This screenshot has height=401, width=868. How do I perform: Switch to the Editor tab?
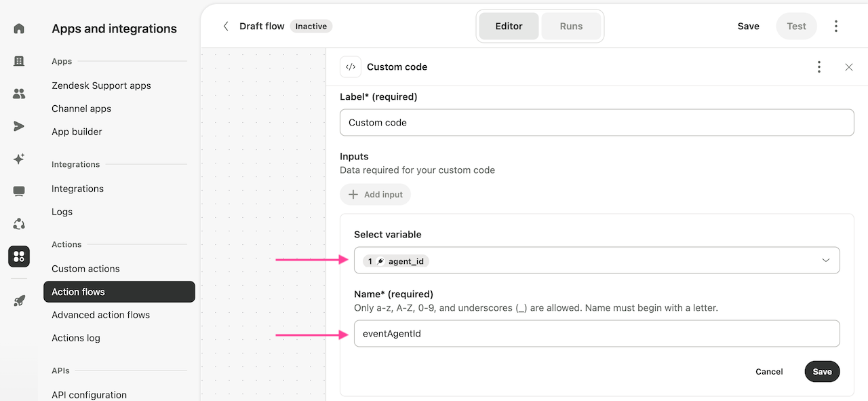tap(509, 26)
